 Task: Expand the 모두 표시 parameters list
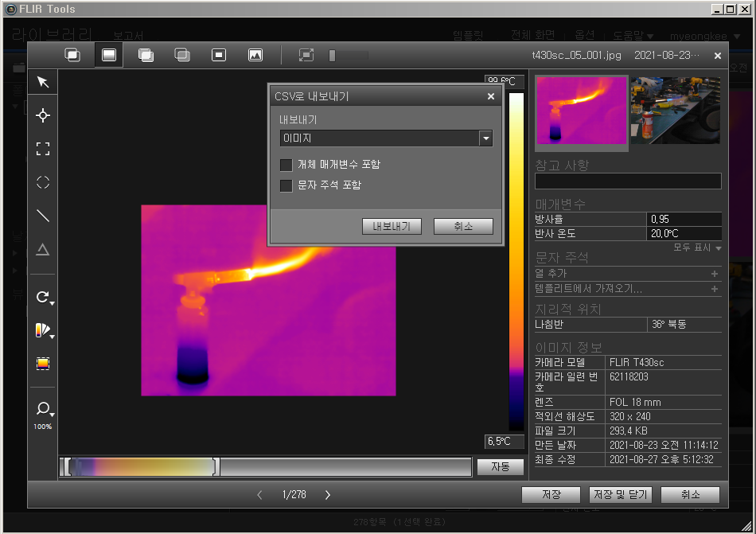(x=697, y=248)
